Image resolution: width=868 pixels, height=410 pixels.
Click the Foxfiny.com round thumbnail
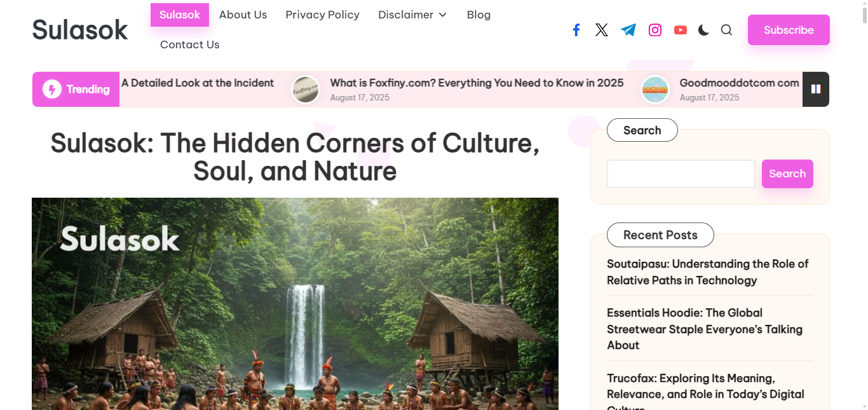306,90
